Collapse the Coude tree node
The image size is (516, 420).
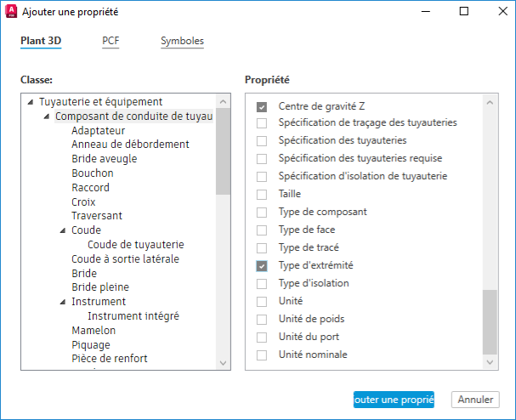[63, 230]
